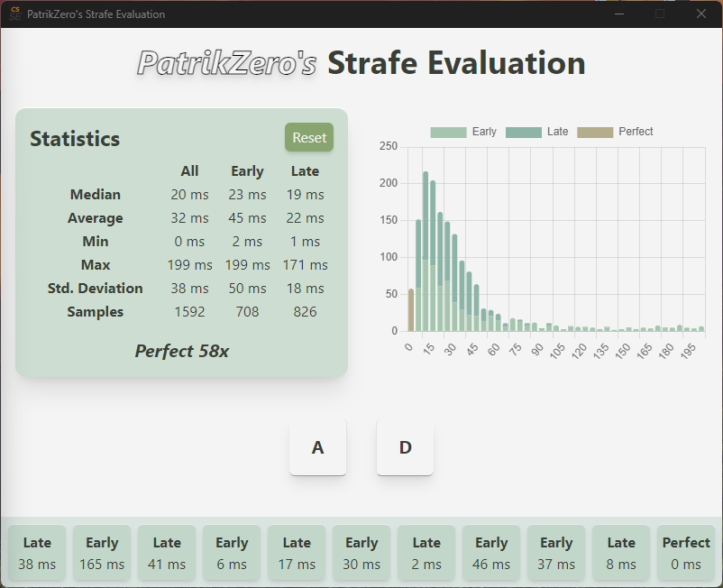Click the Early samples count "708"
This screenshot has height=588, width=723.
click(x=247, y=312)
